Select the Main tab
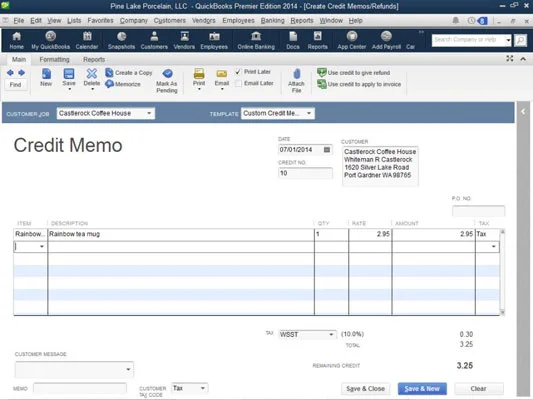The image size is (533, 400). click(x=19, y=59)
